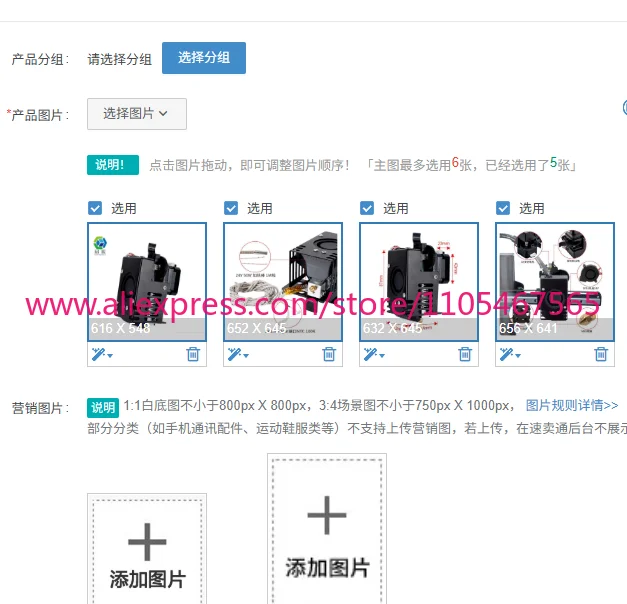Open magic wand edit tool for 632 X 645 image
This screenshot has height=604, width=627.
click(374, 354)
